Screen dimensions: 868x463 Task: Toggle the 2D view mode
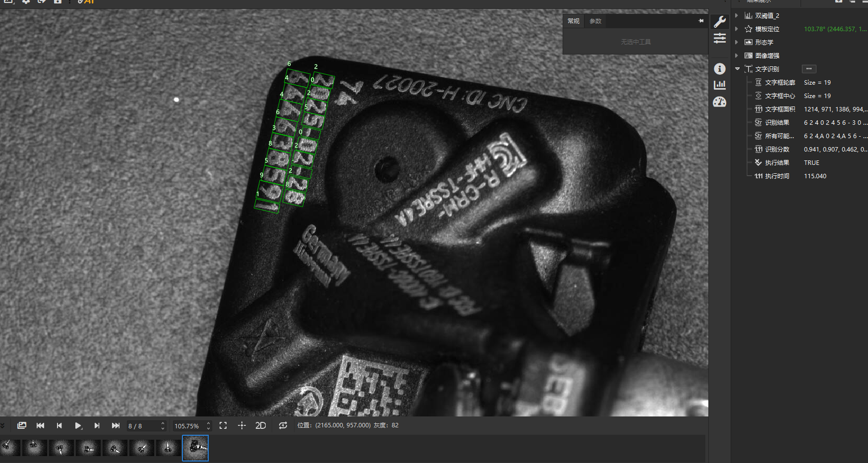[261, 425]
